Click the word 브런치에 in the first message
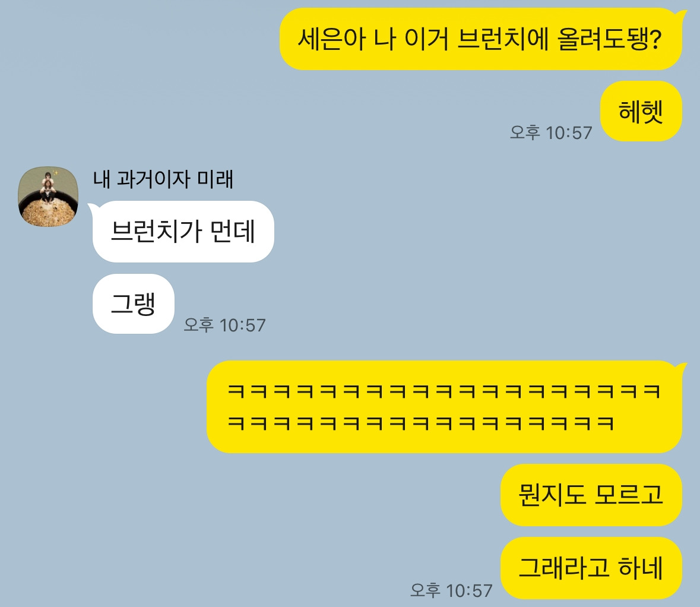Screen dimensions: 700x607 click(x=503, y=39)
